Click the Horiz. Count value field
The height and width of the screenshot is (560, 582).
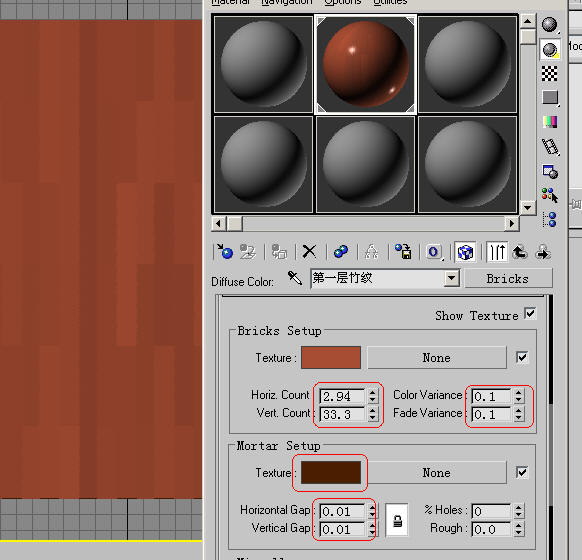tap(343, 396)
